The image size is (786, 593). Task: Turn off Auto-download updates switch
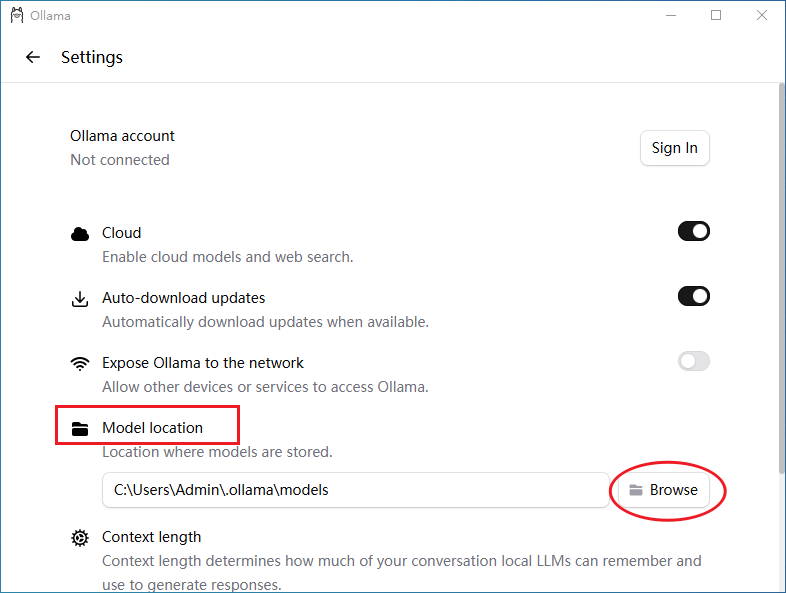coord(694,296)
